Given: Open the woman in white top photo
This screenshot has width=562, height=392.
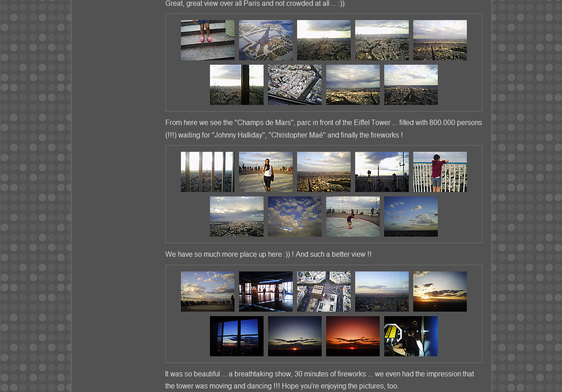Looking at the screenshot, I should (265, 172).
